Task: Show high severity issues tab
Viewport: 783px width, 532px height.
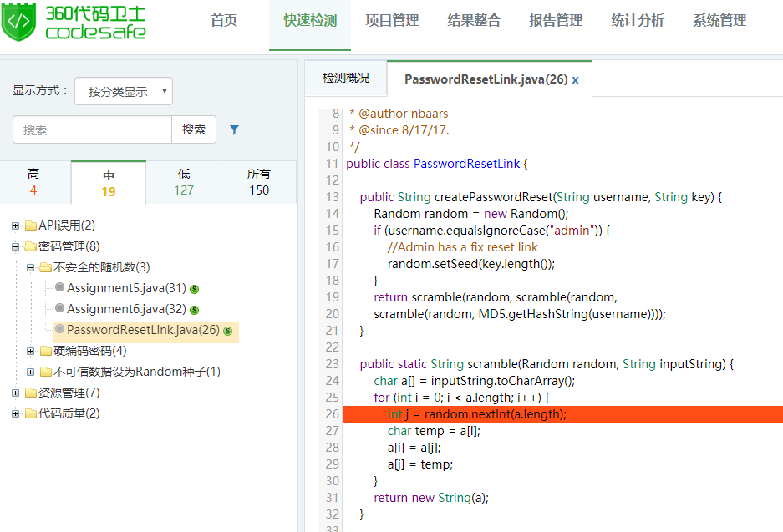Action: point(33,181)
